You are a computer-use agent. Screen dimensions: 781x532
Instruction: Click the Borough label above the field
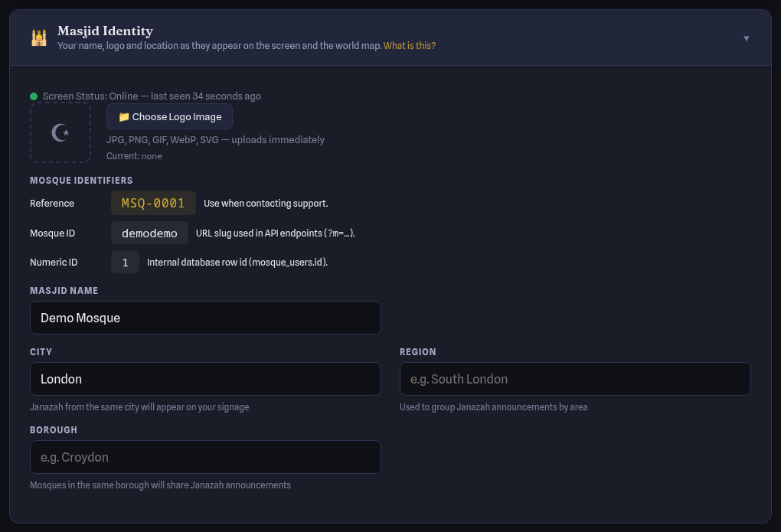pos(54,430)
